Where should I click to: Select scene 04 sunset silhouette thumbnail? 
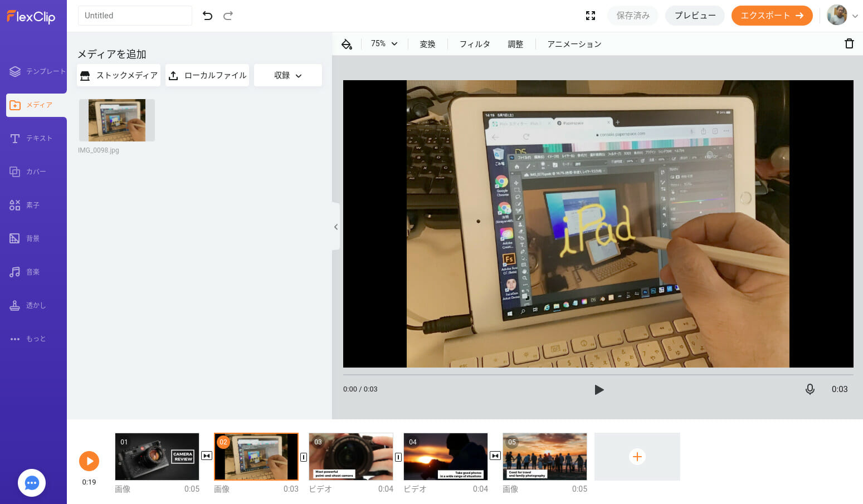tap(446, 457)
